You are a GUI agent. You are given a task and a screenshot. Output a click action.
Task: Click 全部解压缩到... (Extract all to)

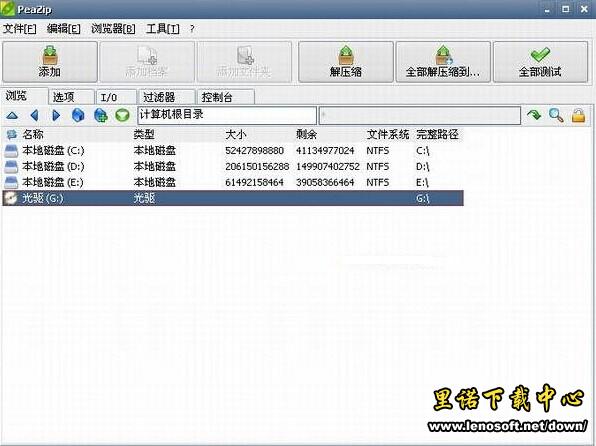pos(443,62)
